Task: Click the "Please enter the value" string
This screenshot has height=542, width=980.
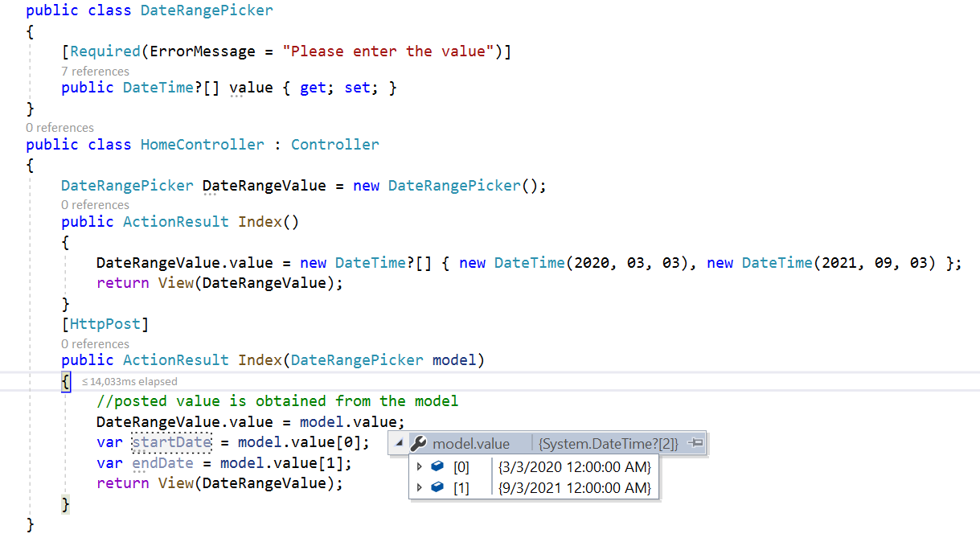Action: [389, 51]
